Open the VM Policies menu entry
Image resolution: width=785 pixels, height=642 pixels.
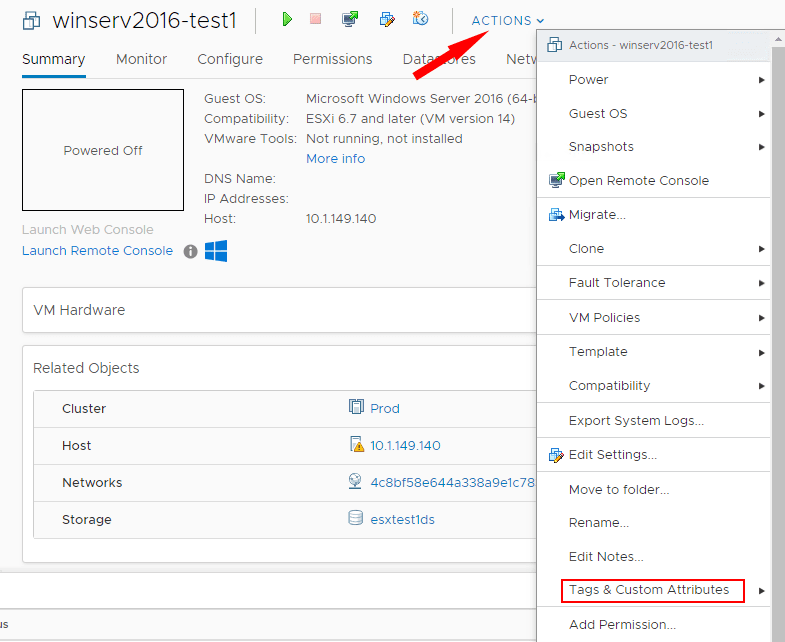click(653, 318)
